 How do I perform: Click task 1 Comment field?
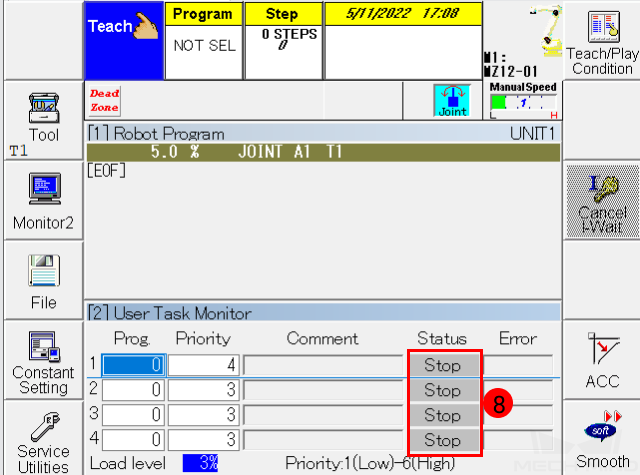(323, 365)
